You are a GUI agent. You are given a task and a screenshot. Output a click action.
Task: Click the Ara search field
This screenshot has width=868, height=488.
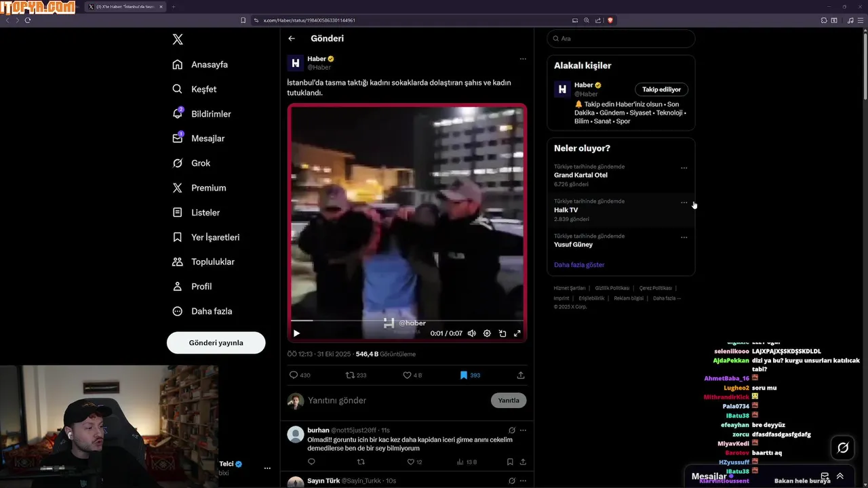(x=620, y=39)
